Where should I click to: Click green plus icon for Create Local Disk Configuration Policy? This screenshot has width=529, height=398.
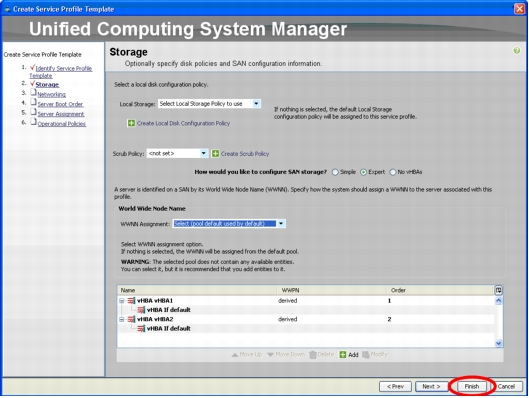coord(131,123)
